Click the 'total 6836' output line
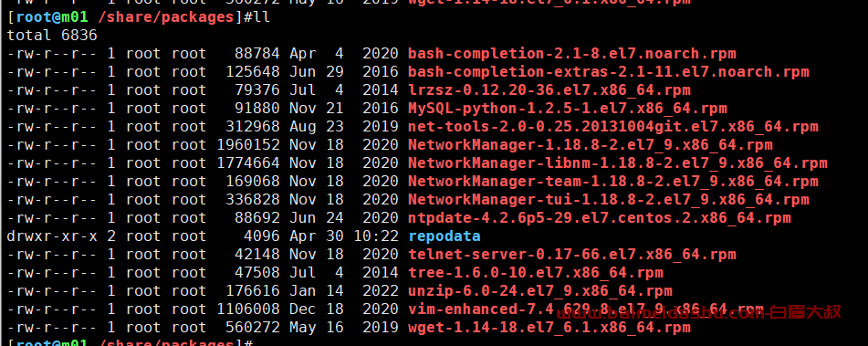The width and height of the screenshot is (868, 346). pos(52,36)
